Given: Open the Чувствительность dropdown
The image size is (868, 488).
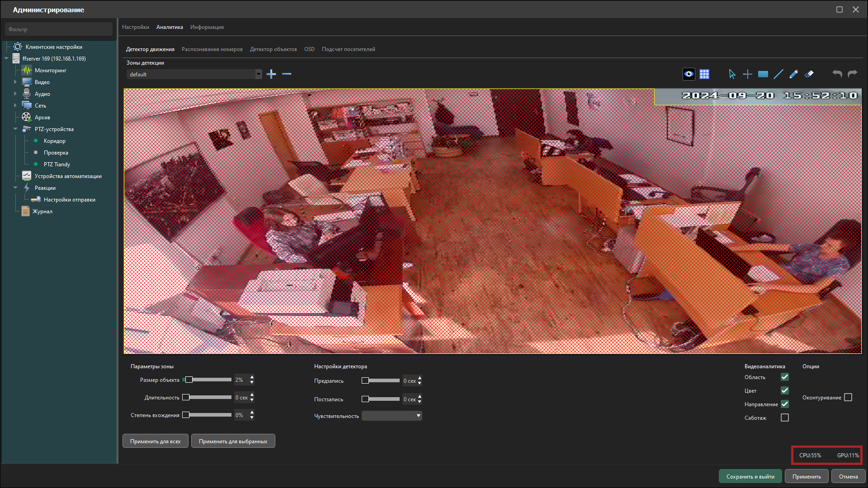Looking at the screenshot, I should pos(392,416).
